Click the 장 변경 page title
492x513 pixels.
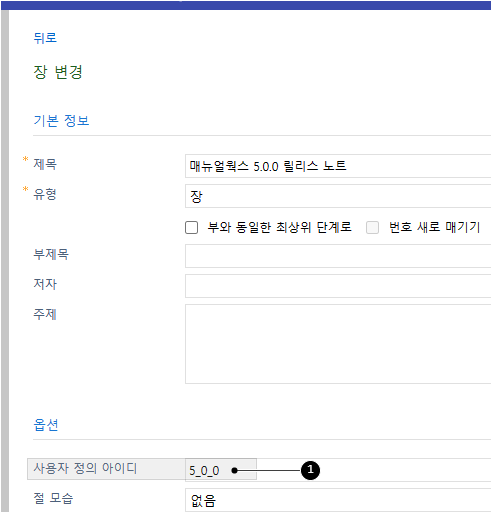coord(58,72)
